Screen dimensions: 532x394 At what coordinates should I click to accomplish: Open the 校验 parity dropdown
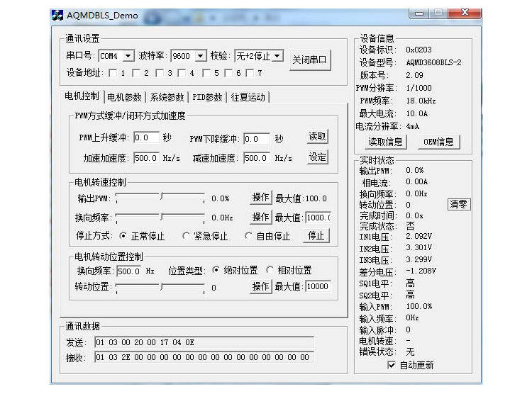click(x=277, y=56)
